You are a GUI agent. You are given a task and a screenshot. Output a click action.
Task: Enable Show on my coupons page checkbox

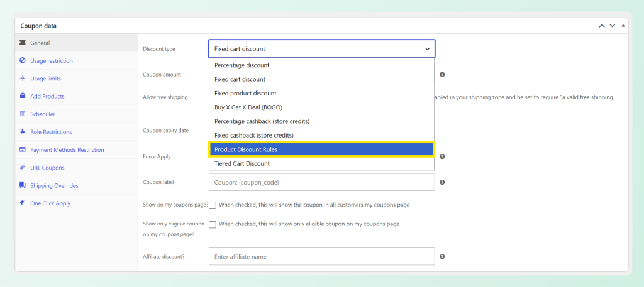[x=213, y=205]
